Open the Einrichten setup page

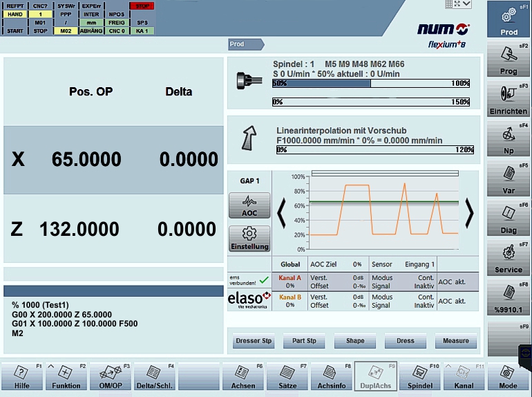509,100
